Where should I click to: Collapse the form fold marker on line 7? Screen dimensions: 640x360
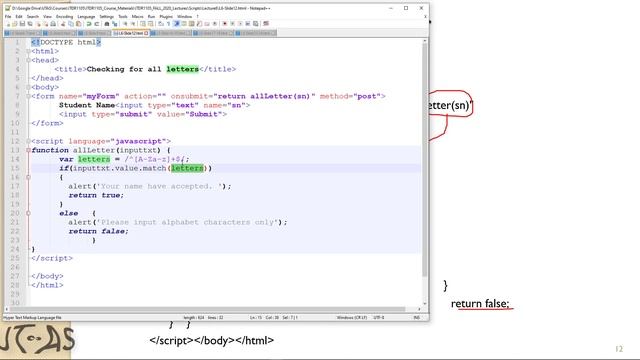(28, 96)
